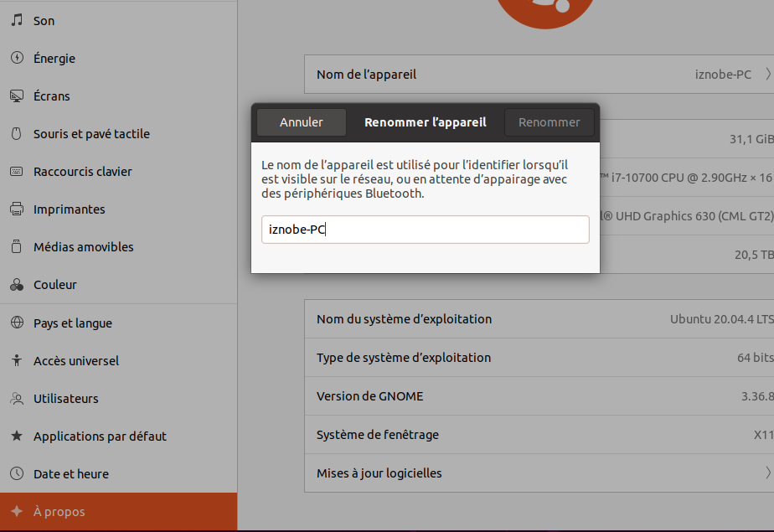
Task: Click the Ubuntu logo at the top
Action: point(545,13)
